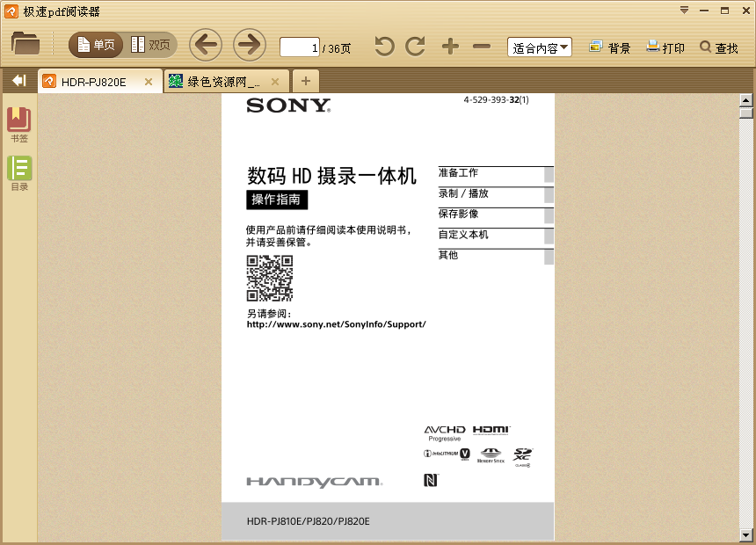Open the title bar options menu arrow

pyautogui.click(x=684, y=11)
